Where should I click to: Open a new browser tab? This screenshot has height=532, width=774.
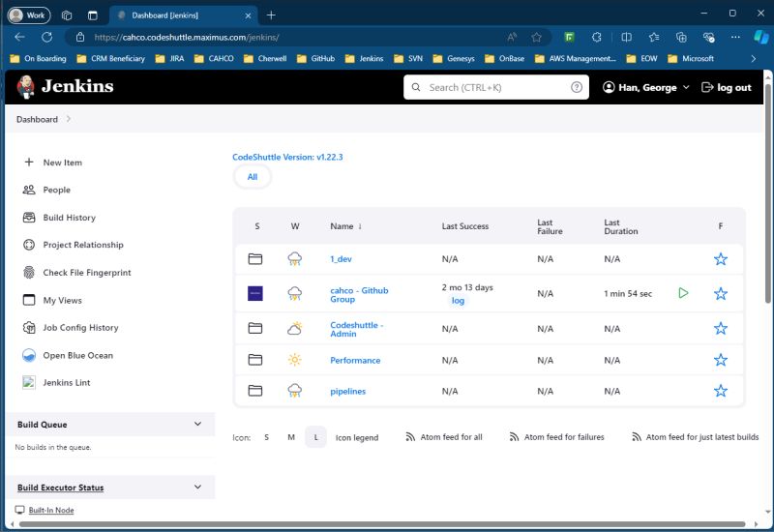(x=271, y=15)
